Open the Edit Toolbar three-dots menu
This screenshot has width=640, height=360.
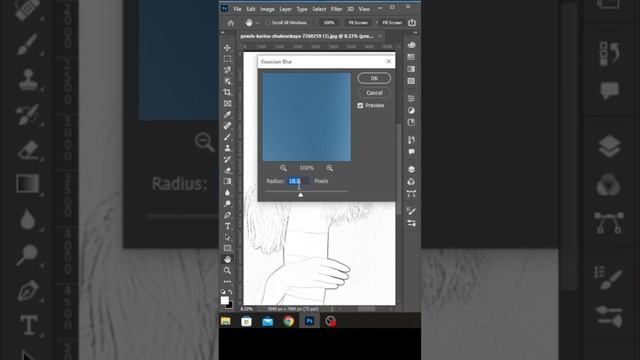pyautogui.click(x=227, y=282)
